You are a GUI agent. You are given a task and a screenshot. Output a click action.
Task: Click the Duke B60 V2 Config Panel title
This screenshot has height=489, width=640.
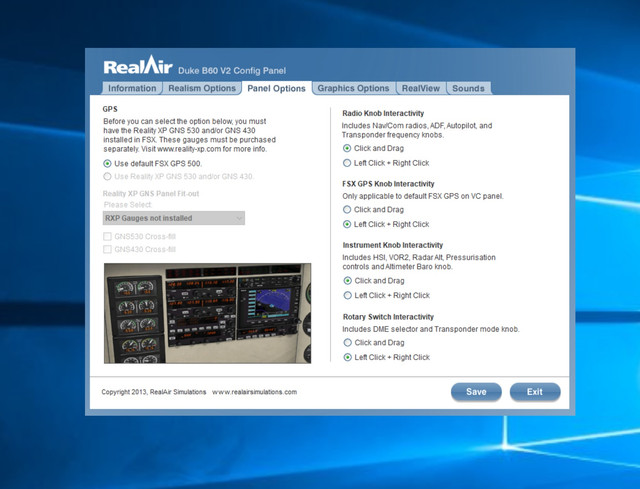click(232, 71)
